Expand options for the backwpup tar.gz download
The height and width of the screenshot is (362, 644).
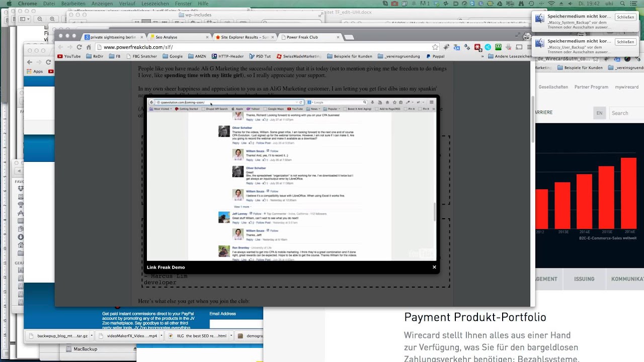92,336
